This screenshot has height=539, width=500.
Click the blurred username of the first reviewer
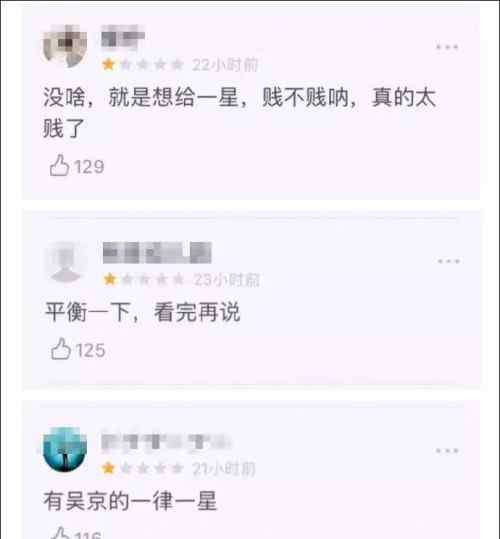(123, 36)
